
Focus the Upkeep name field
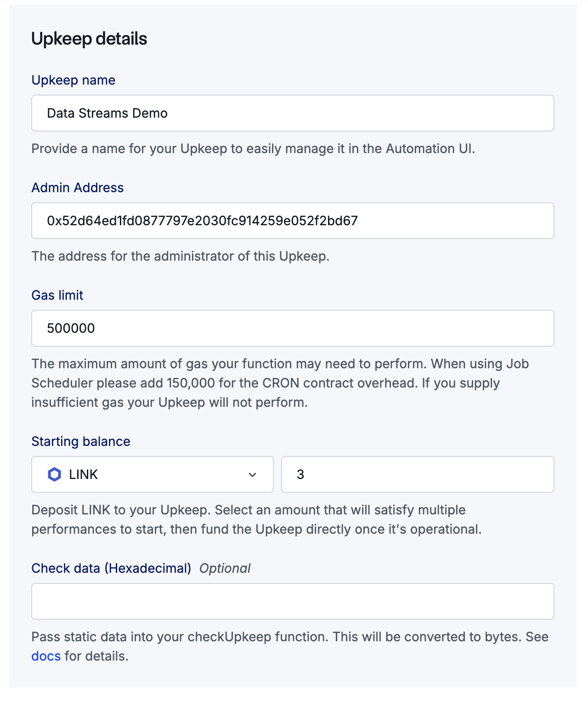tap(292, 113)
